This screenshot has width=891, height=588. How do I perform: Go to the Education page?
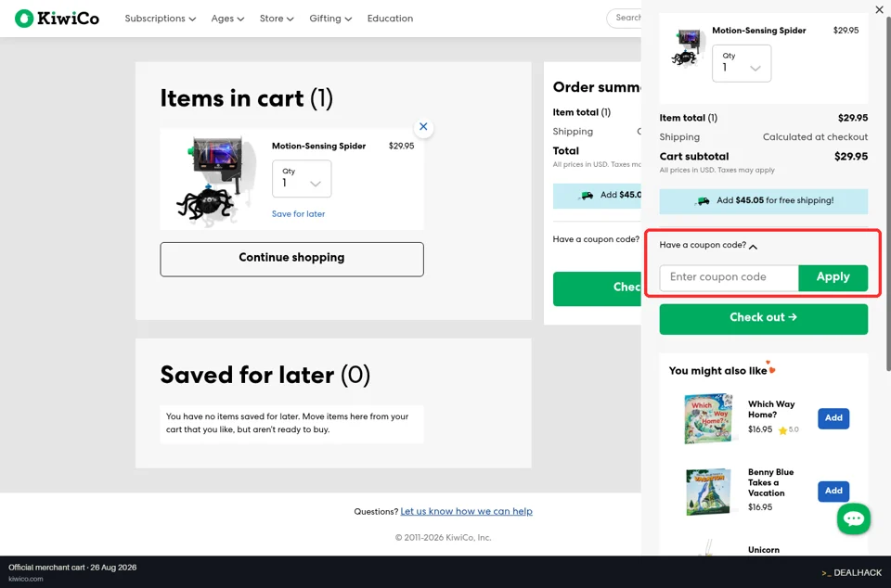[x=390, y=19]
